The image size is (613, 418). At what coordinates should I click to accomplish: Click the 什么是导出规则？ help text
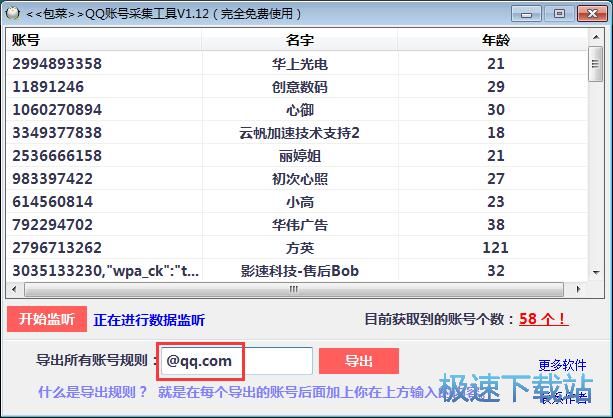(x=92, y=391)
